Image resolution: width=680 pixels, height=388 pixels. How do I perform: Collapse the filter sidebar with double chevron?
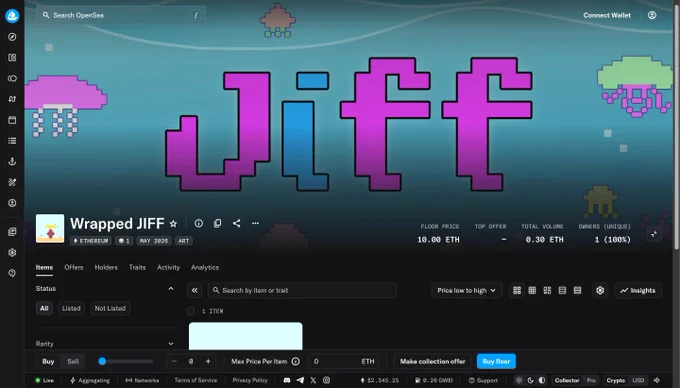click(195, 290)
